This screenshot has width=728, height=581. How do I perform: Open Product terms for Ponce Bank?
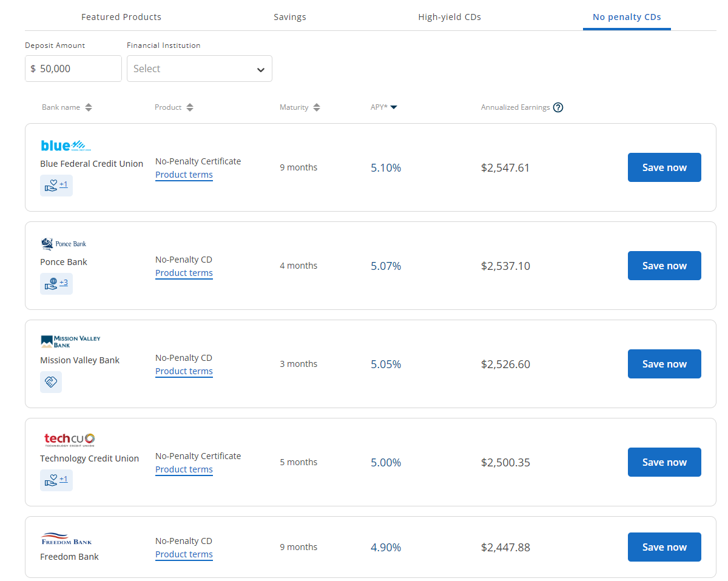point(184,273)
